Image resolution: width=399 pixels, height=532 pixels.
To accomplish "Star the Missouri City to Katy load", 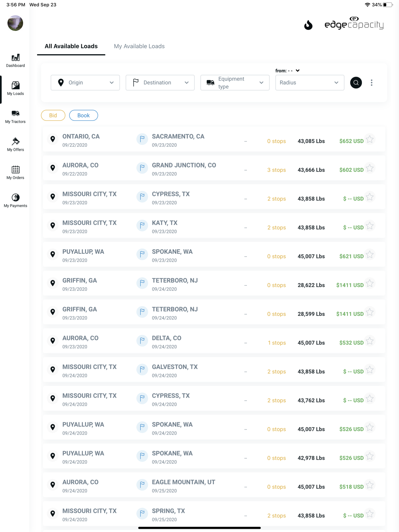I will [x=370, y=226].
